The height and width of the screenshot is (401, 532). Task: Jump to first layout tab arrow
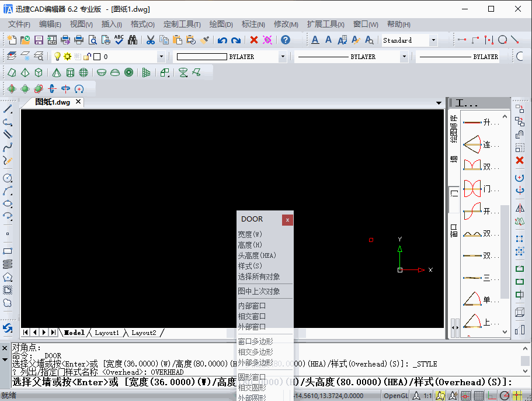tap(26, 333)
